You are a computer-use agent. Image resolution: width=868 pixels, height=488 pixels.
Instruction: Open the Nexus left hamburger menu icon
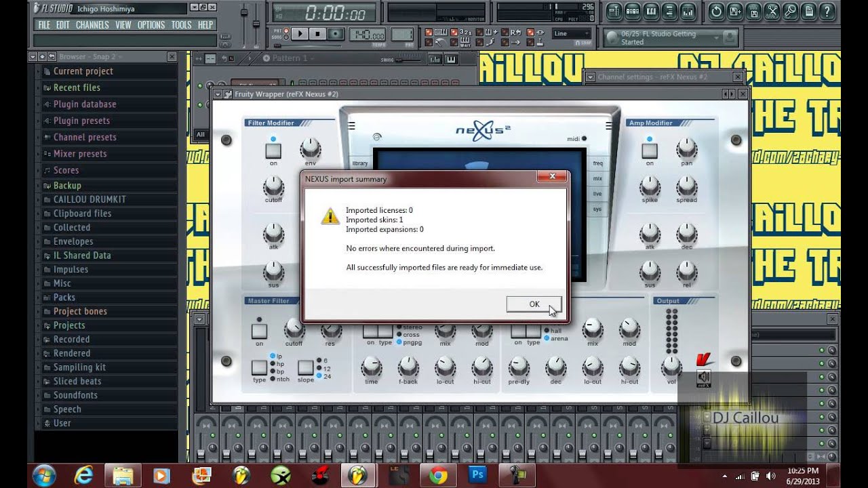(x=351, y=125)
